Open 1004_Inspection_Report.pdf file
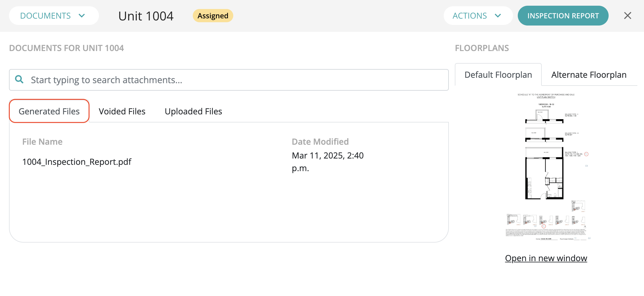 pyautogui.click(x=77, y=162)
